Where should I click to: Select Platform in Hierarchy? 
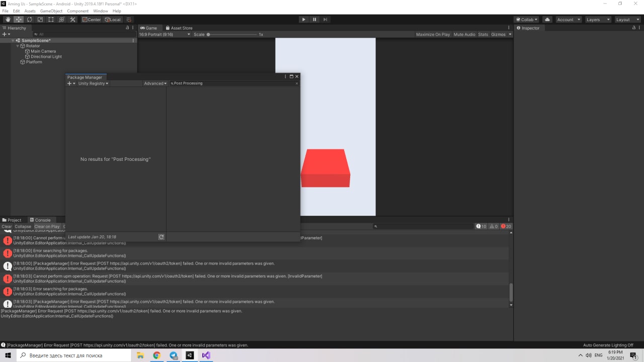(x=34, y=62)
